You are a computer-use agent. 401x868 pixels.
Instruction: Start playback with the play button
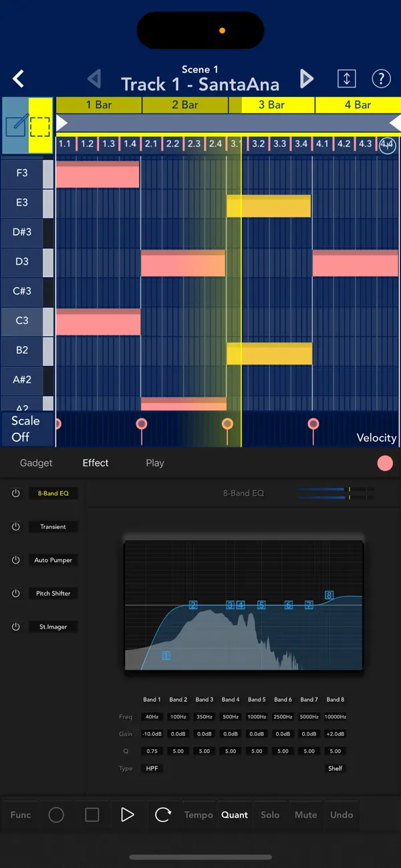[x=127, y=815]
